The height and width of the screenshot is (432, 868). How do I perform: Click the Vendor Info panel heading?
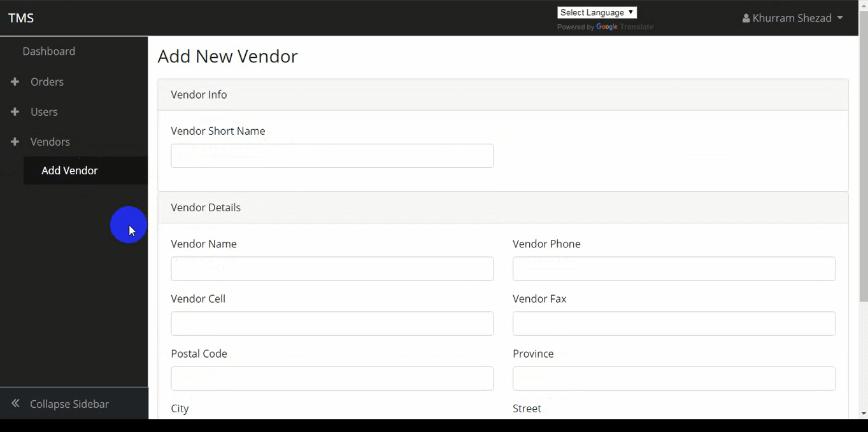[x=503, y=95]
